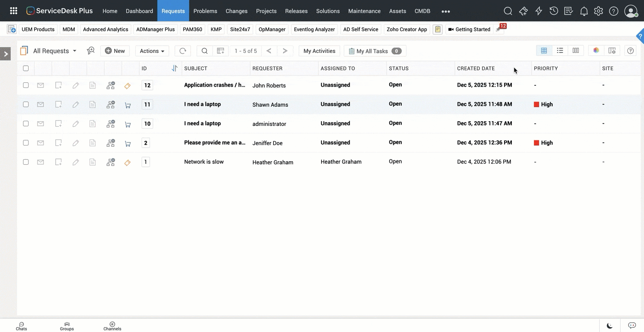This screenshot has height=332, width=644.
Task: Click the side help tab on the right edge
Action: click(640, 36)
